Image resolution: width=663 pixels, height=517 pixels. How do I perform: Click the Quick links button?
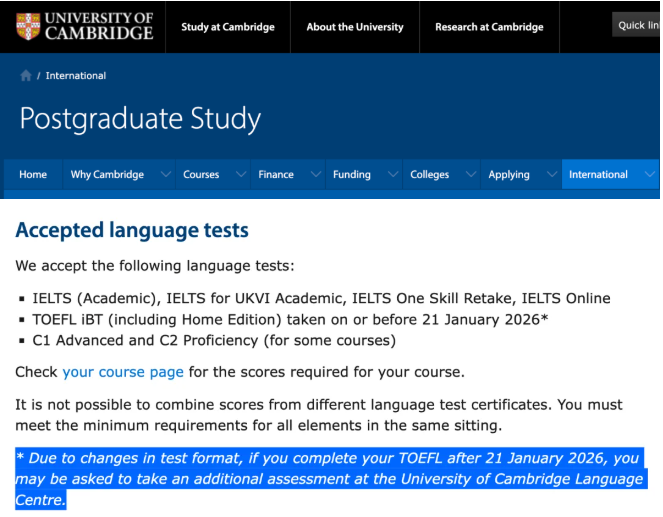coord(636,26)
